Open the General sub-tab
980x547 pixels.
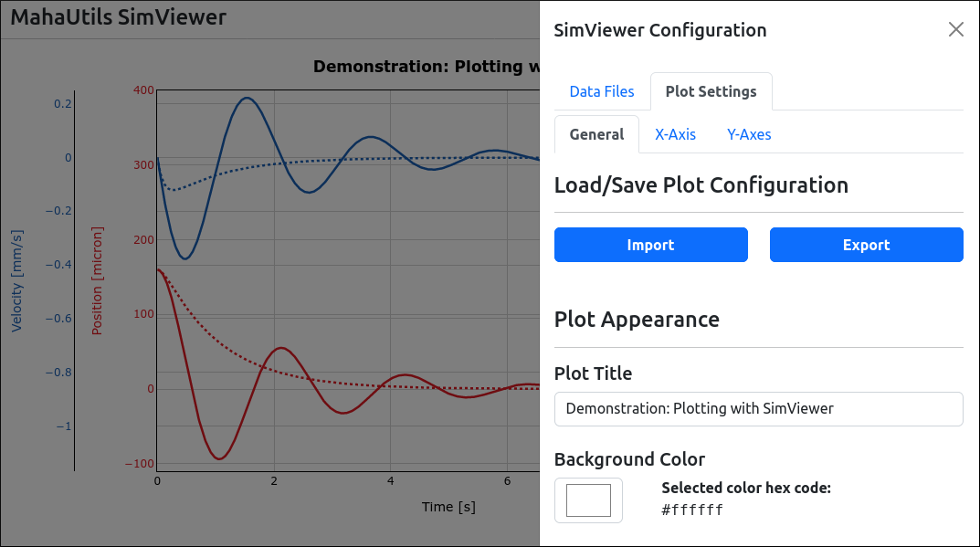596,134
